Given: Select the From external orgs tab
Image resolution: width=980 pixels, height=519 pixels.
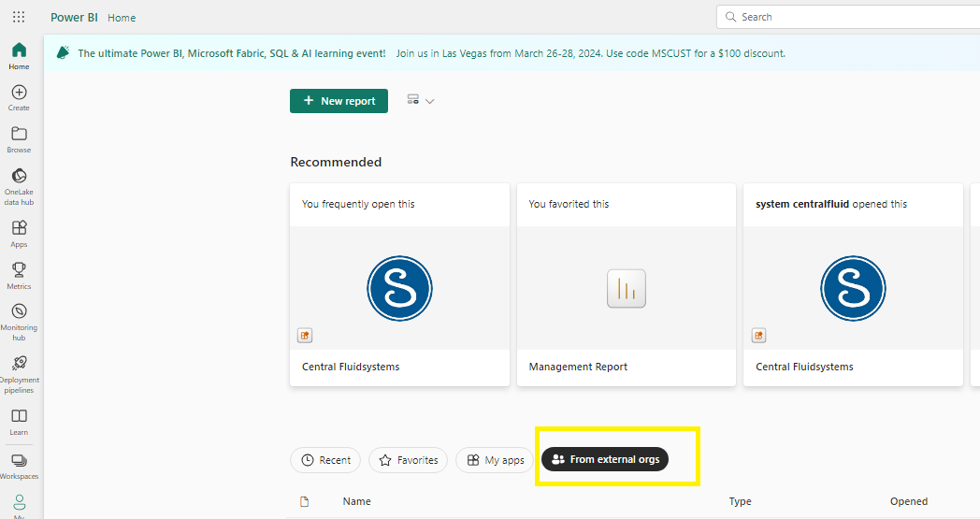Looking at the screenshot, I should (605, 459).
